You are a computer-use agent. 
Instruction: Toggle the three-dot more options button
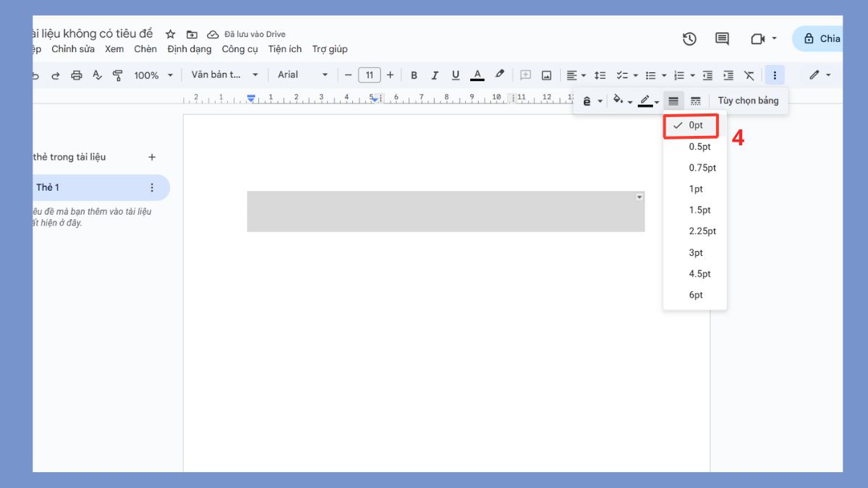tap(775, 75)
